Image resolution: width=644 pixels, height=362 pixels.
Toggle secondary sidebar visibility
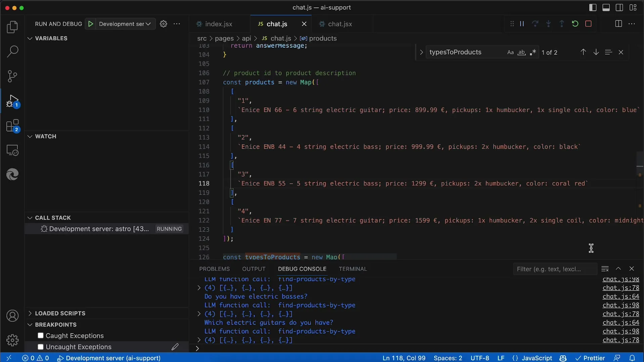point(619,7)
